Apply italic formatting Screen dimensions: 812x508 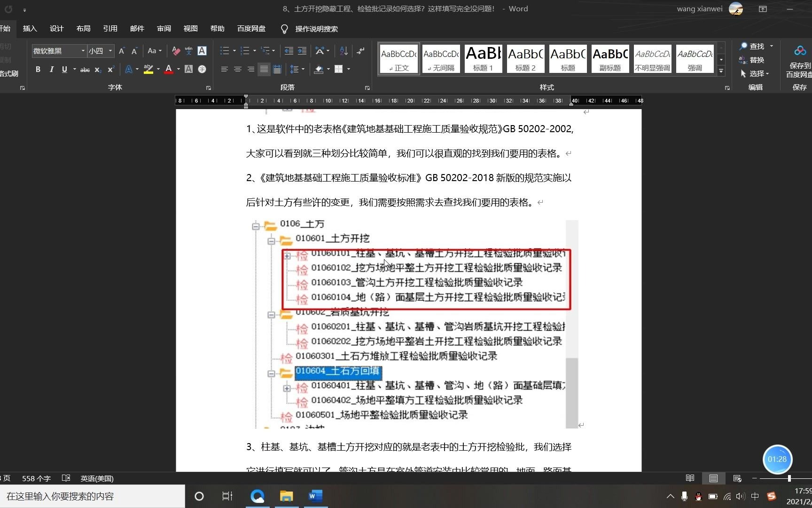pyautogui.click(x=51, y=70)
